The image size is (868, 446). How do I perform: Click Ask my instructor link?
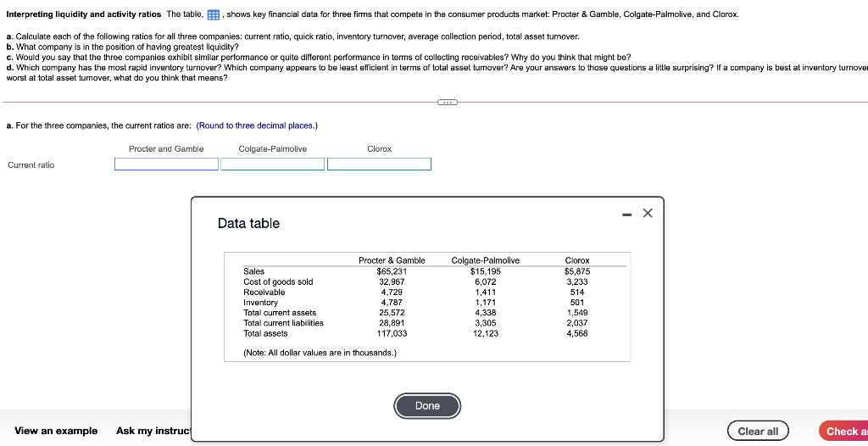tap(153, 431)
